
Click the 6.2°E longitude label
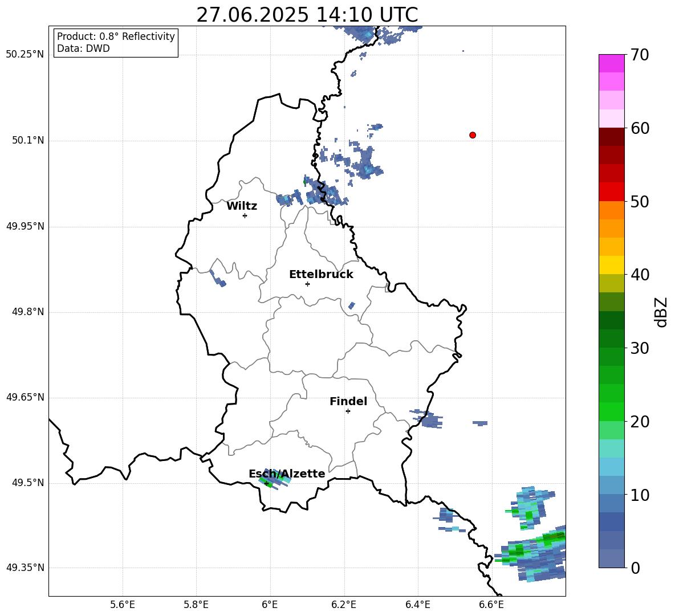point(344,605)
